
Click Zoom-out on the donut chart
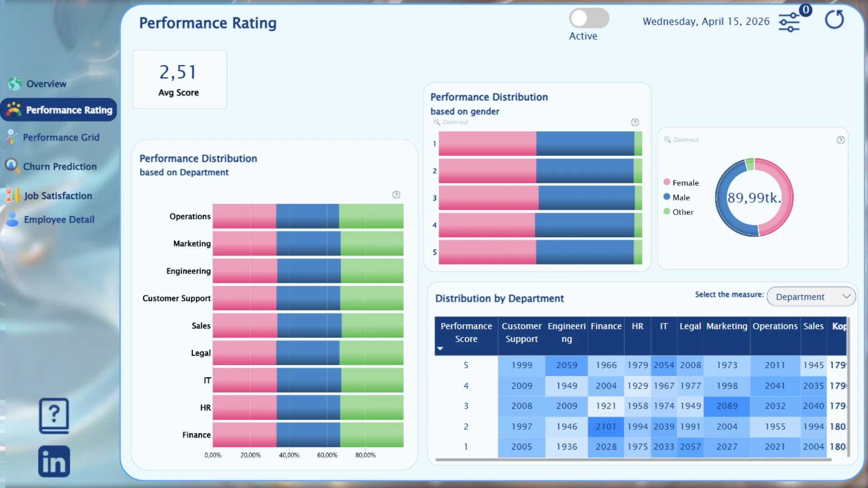681,140
